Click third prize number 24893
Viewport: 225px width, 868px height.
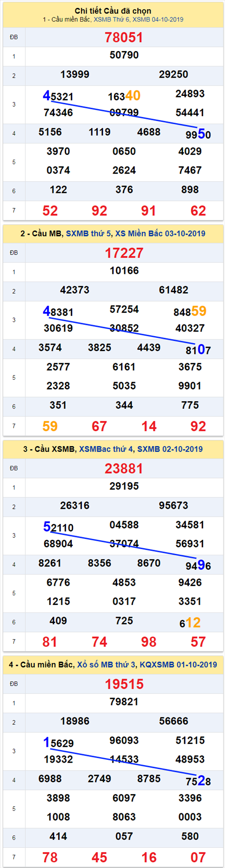point(190,94)
